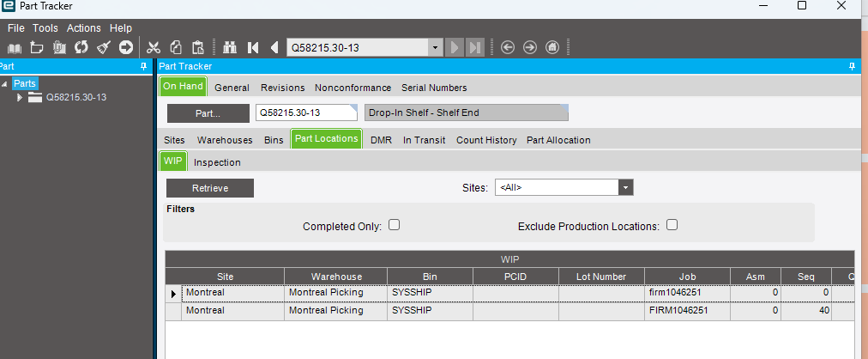
Task: Click the Paste clipboard icon
Action: pyautogui.click(x=198, y=47)
